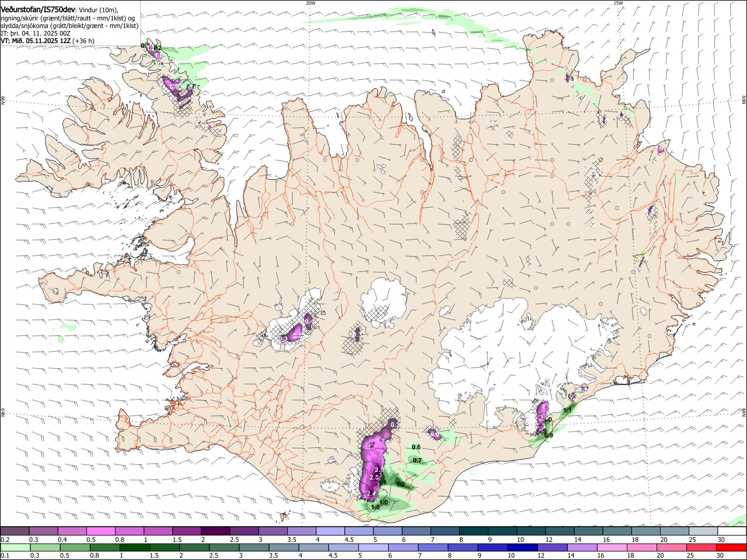Viewport: 747px width, 560px height.
Task: Click the 0.1 label in the lower legend row
Action: pos(6,556)
